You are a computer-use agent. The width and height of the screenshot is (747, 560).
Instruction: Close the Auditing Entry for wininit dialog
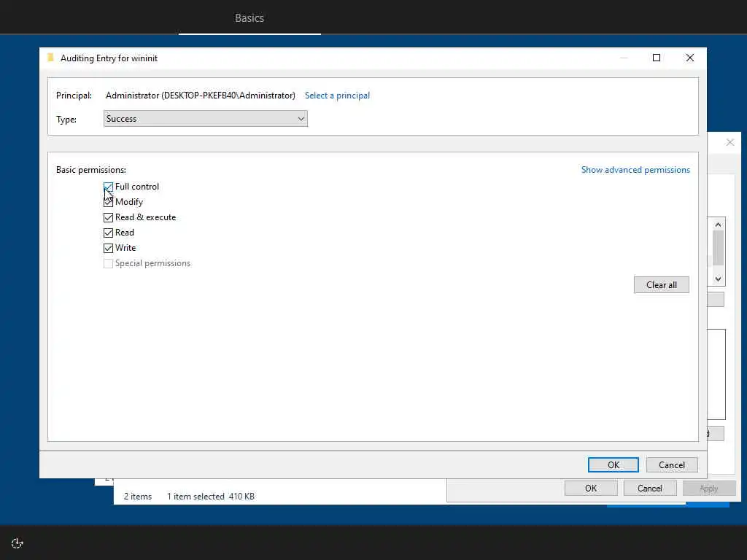click(690, 58)
